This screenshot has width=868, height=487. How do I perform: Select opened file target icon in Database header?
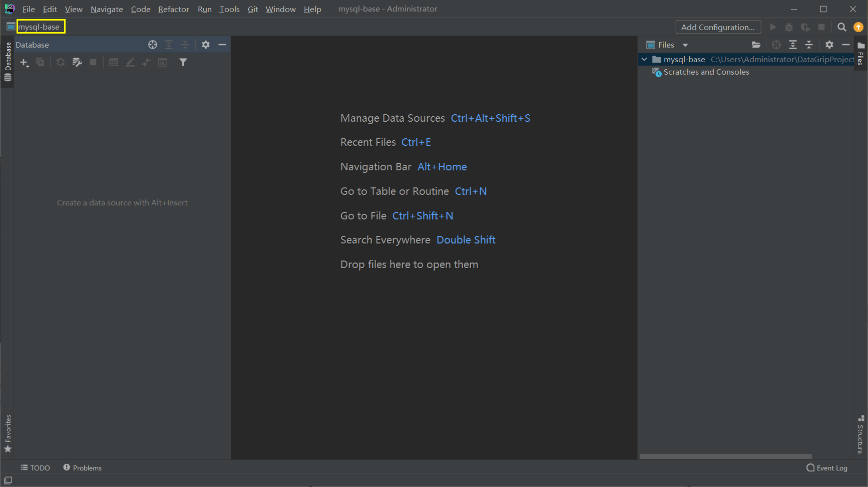click(x=153, y=45)
